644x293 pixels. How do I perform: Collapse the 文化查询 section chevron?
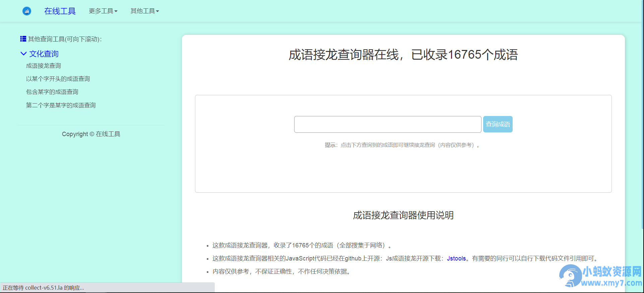23,53
